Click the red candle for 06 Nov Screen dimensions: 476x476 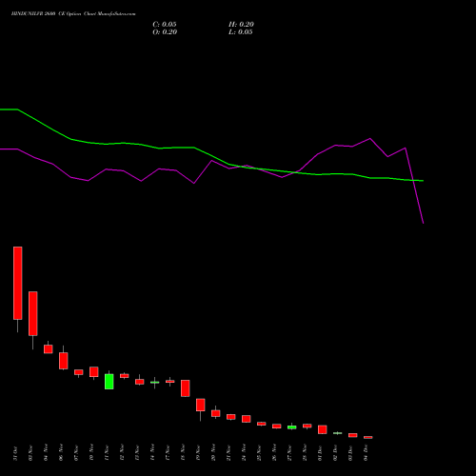click(x=64, y=361)
